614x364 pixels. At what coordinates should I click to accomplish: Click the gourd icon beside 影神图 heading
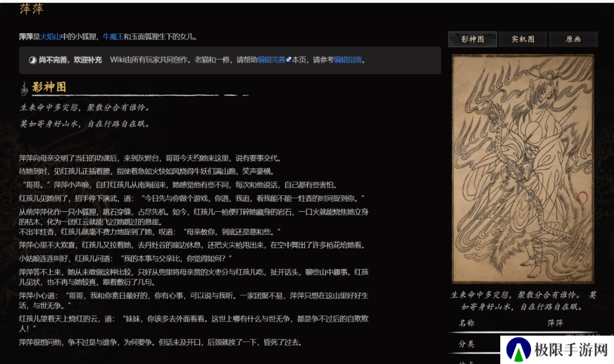coord(24,89)
